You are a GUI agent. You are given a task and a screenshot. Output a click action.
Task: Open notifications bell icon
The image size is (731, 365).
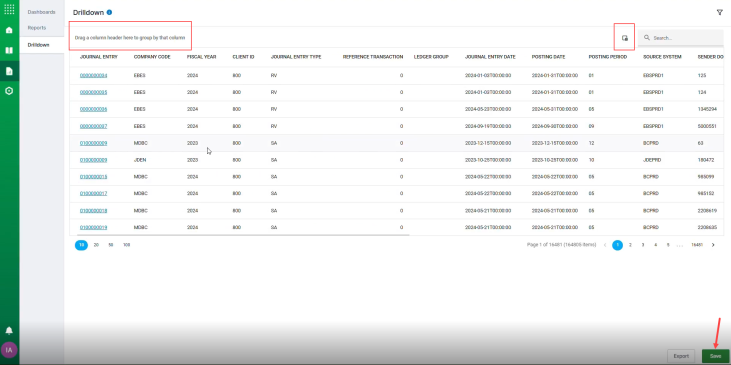click(x=9, y=331)
